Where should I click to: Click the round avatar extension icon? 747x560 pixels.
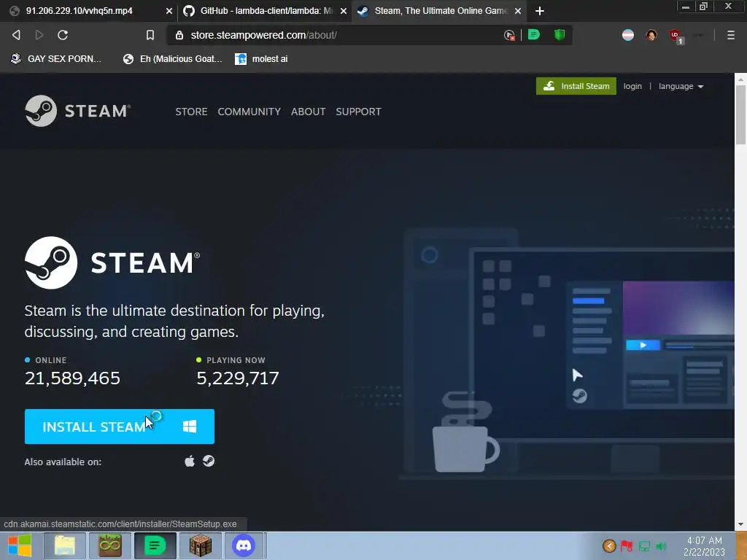click(x=651, y=35)
